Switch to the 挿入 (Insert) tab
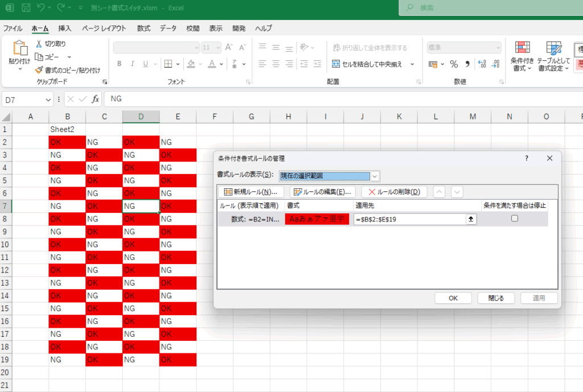This screenshot has width=583, height=392. coord(65,28)
